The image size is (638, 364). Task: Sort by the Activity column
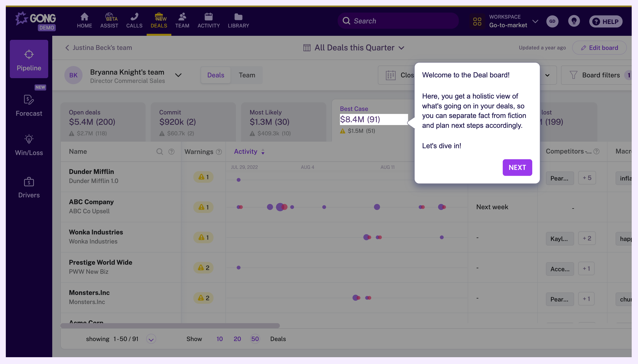(249, 151)
